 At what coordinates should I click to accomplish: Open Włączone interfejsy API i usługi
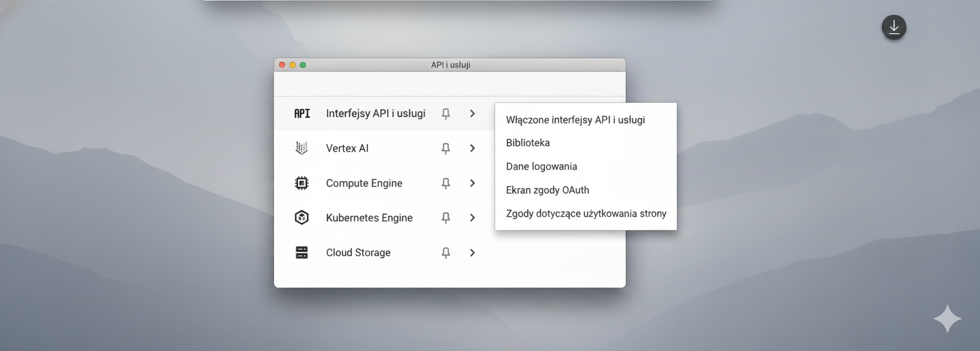point(575,120)
